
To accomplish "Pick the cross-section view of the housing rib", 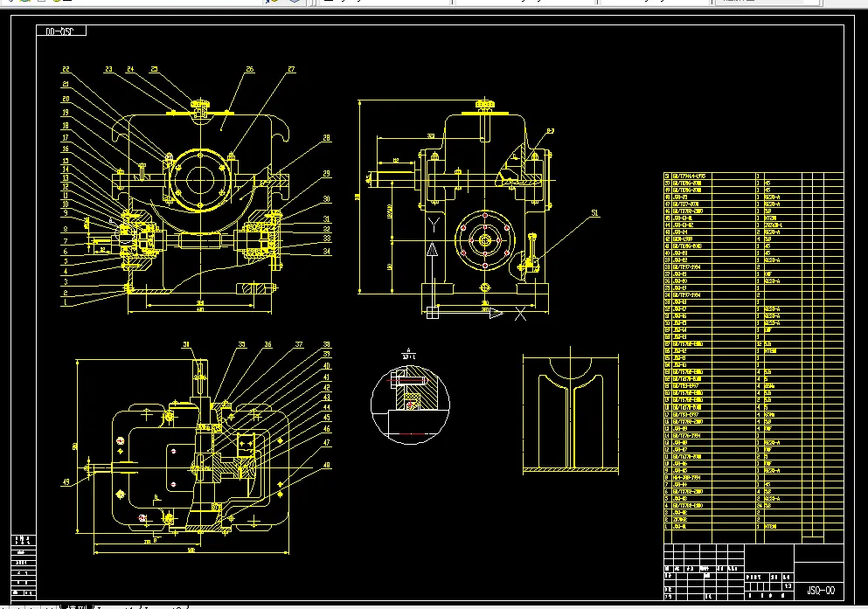I will pyautogui.click(x=571, y=411).
